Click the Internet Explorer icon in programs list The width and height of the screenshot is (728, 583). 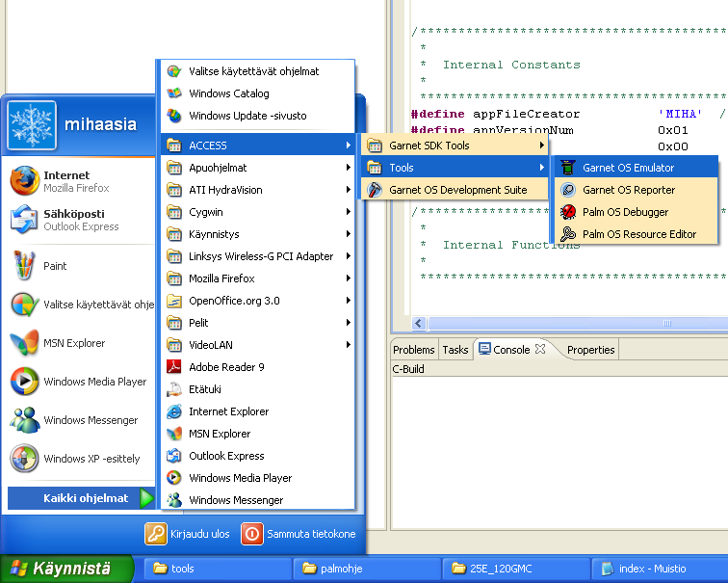pos(174,411)
